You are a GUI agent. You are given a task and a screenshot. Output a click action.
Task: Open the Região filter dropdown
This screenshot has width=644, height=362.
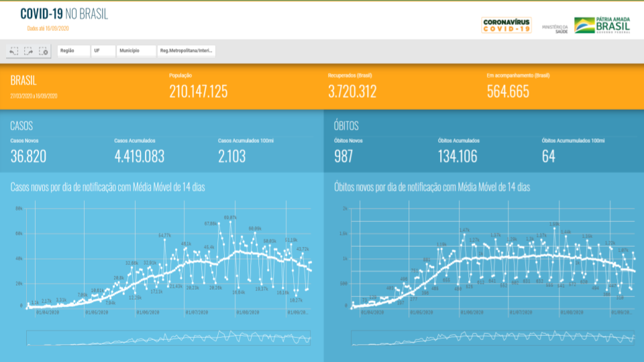pos(74,51)
